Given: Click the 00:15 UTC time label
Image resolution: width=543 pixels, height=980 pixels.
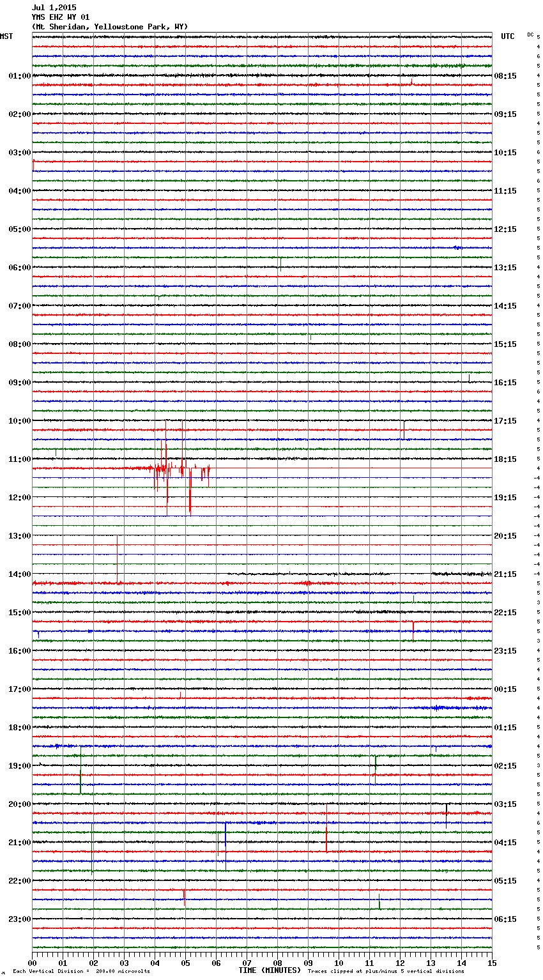Looking at the screenshot, I should pyautogui.click(x=505, y=689).
